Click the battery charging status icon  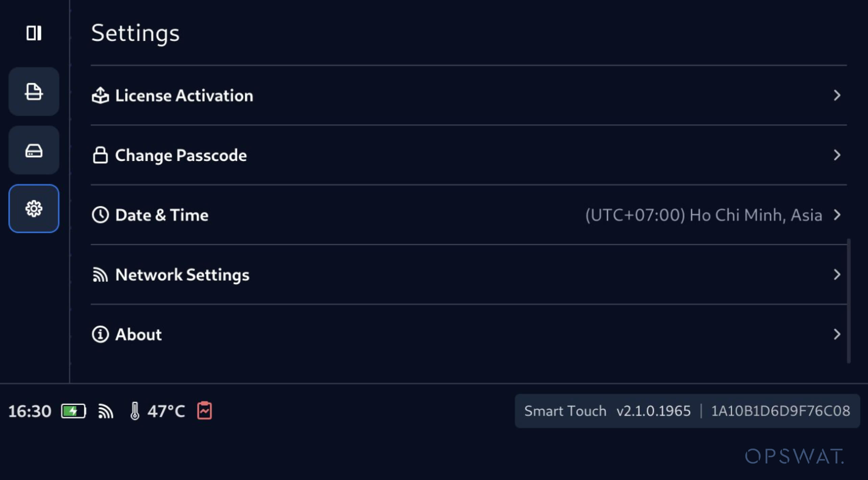(x=73, y=411)
